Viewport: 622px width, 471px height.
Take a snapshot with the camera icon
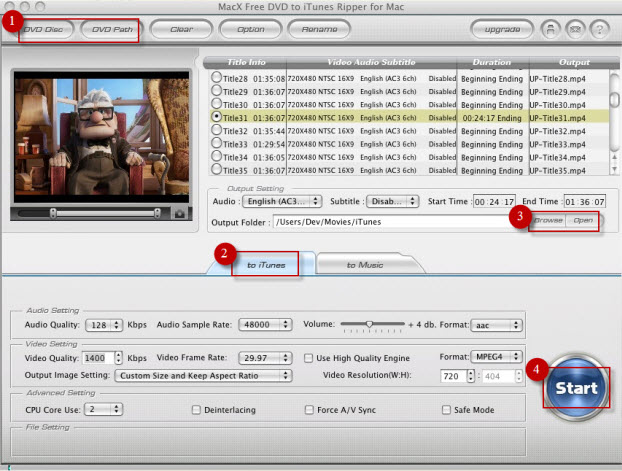pos(180,213)
